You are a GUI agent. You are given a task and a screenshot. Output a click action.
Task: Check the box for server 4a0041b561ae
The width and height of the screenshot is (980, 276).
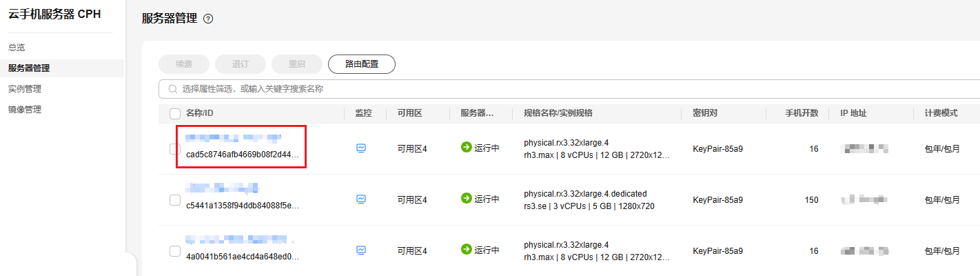tap(175, 251)
